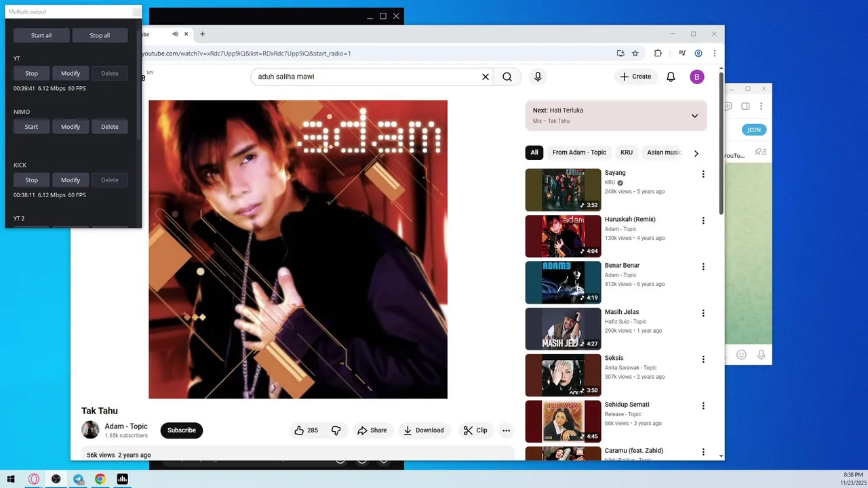Modify the NIMO output settings
This screenshot has height=488, width=868.
click(71, 127)
